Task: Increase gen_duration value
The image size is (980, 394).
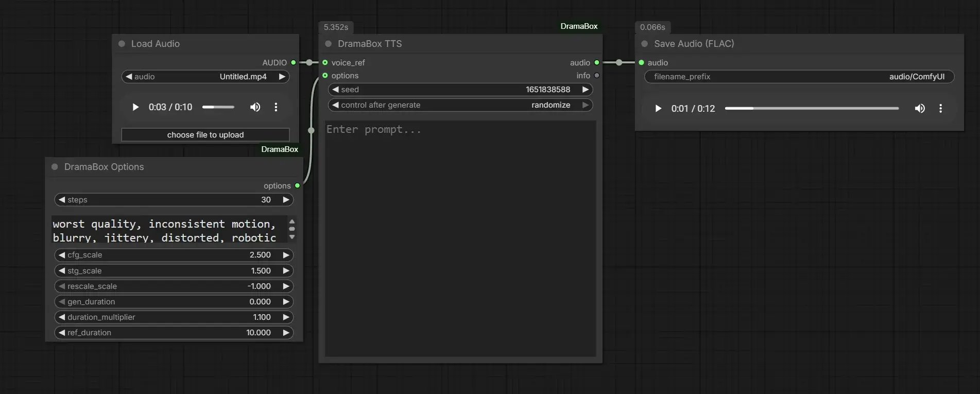Action: pos(286,302)
